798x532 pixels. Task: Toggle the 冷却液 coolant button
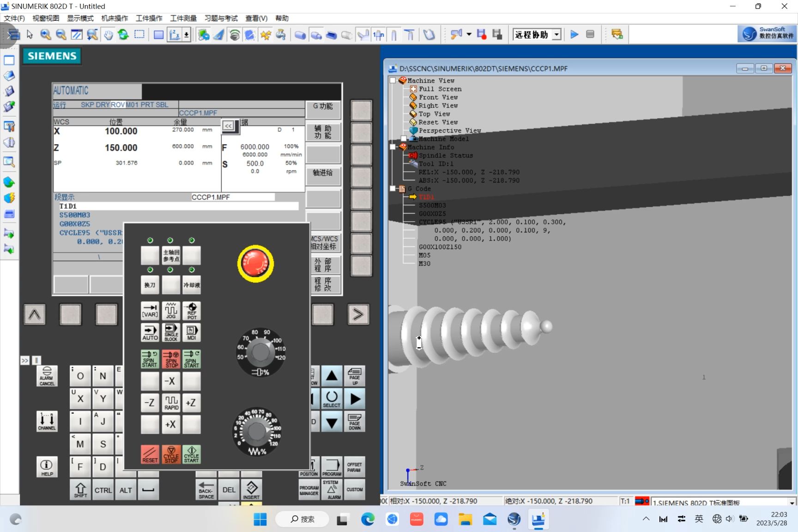click(192, 285)
